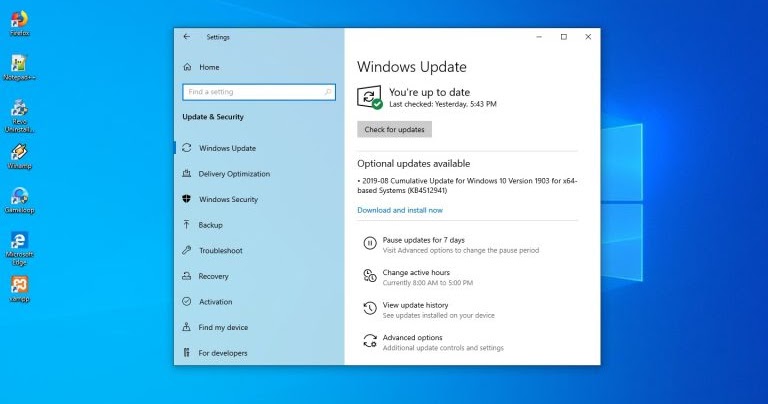
Task: Click the Currently 8:00 AM to 5:00 PM text
Action: [428, 283]
